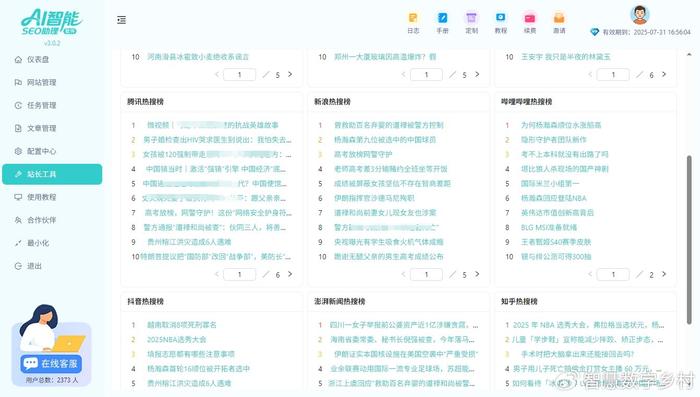Click the page number field of 新浪热搜榜
Viewport: 700px width, 397px height.
[426, 274]
